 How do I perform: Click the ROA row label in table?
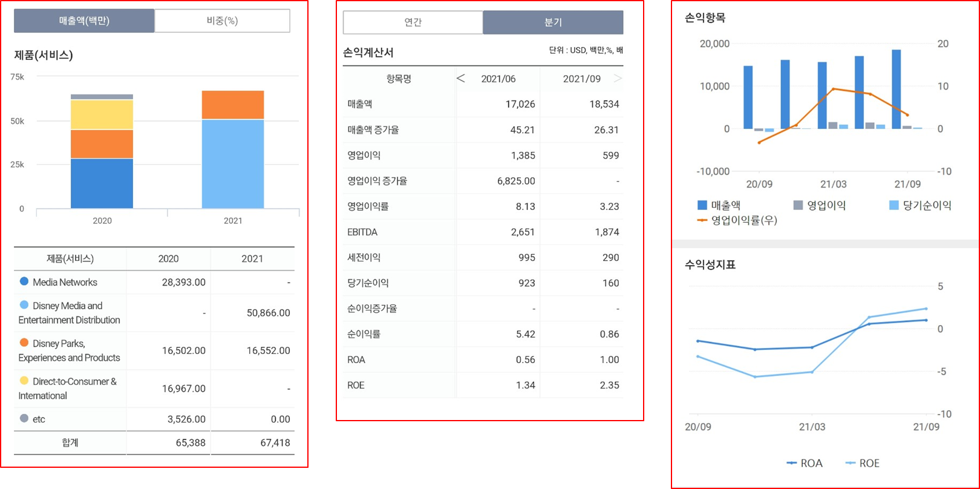356,359
